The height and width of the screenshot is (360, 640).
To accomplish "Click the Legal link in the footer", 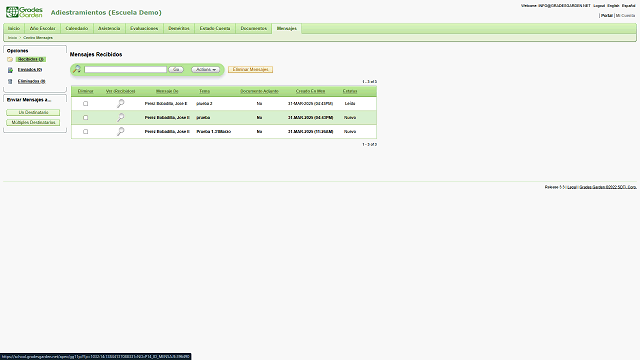I will click(572, 187).
